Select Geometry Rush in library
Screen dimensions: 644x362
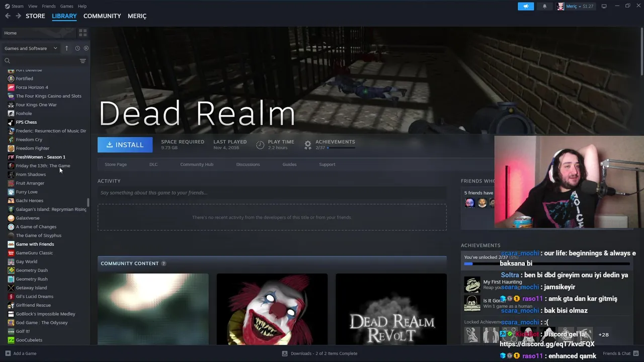pos(32,279)
